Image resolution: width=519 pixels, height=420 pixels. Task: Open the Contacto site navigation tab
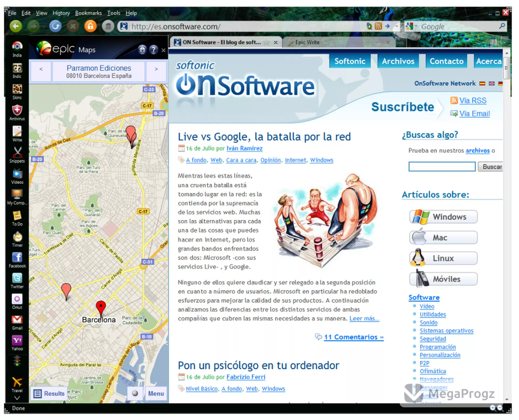tap(447, 61)
